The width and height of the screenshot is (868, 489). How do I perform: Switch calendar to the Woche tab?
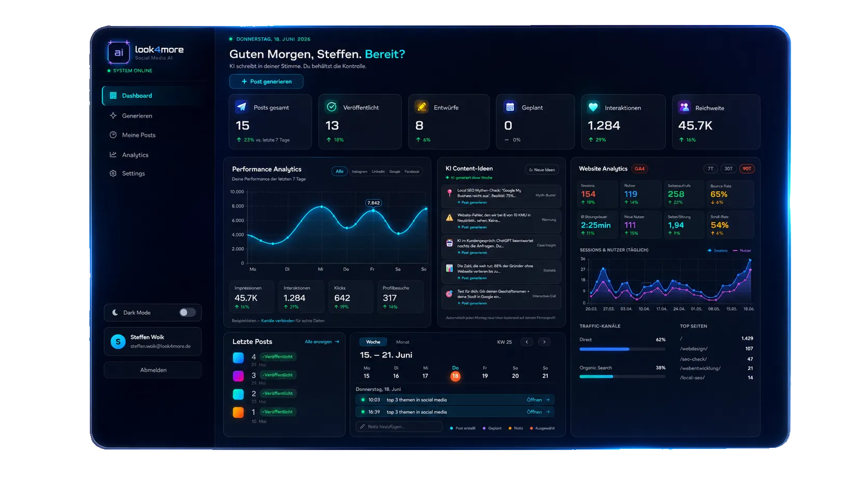[373, 342]
